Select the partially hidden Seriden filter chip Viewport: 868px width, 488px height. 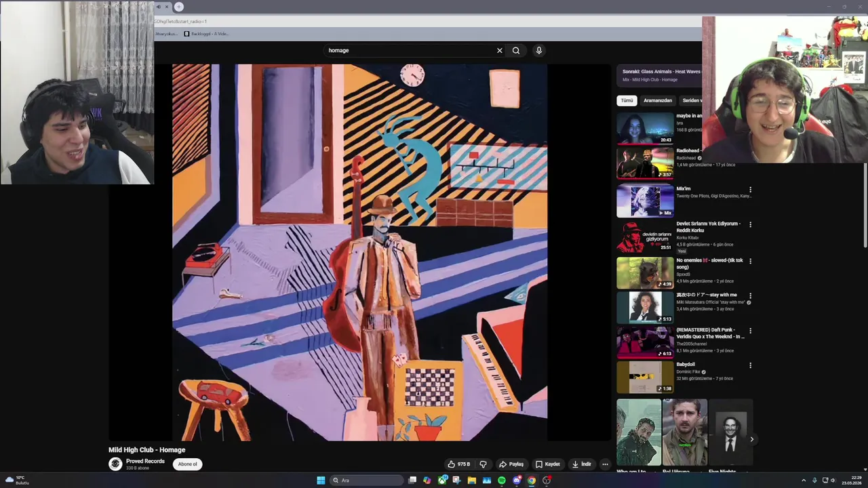(x=691, y=100)
